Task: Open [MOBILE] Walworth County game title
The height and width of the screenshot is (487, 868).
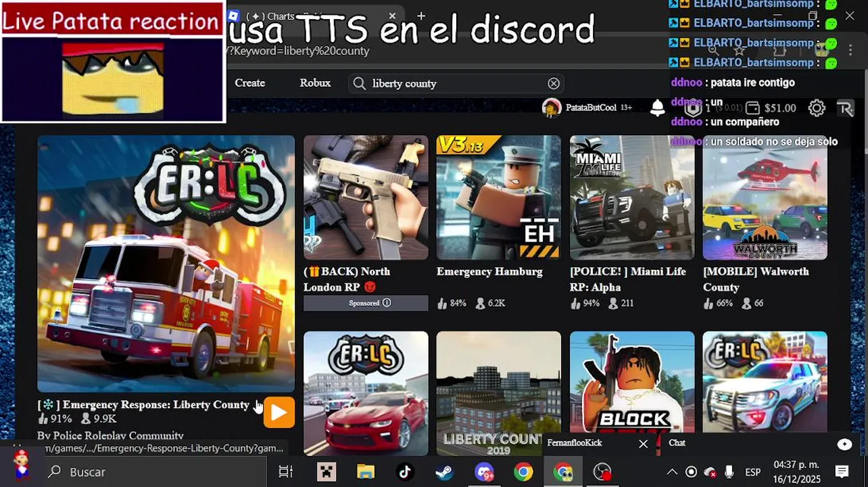Action: point(756,279)
